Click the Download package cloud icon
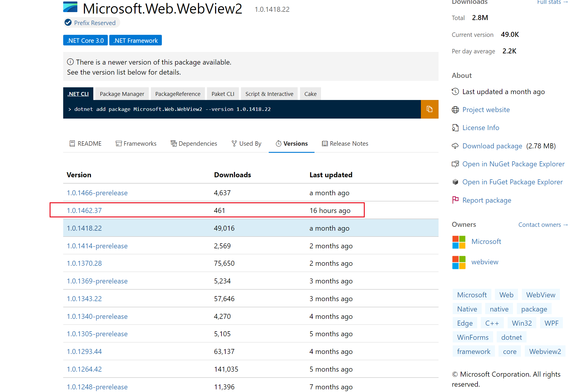 [x=455, y=146]
